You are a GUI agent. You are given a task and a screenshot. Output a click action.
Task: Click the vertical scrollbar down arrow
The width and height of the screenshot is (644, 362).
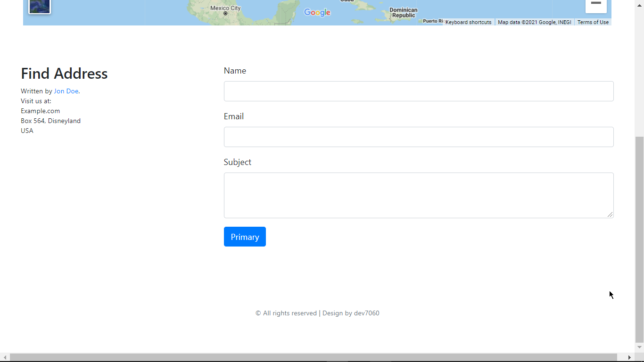[640, 347]
